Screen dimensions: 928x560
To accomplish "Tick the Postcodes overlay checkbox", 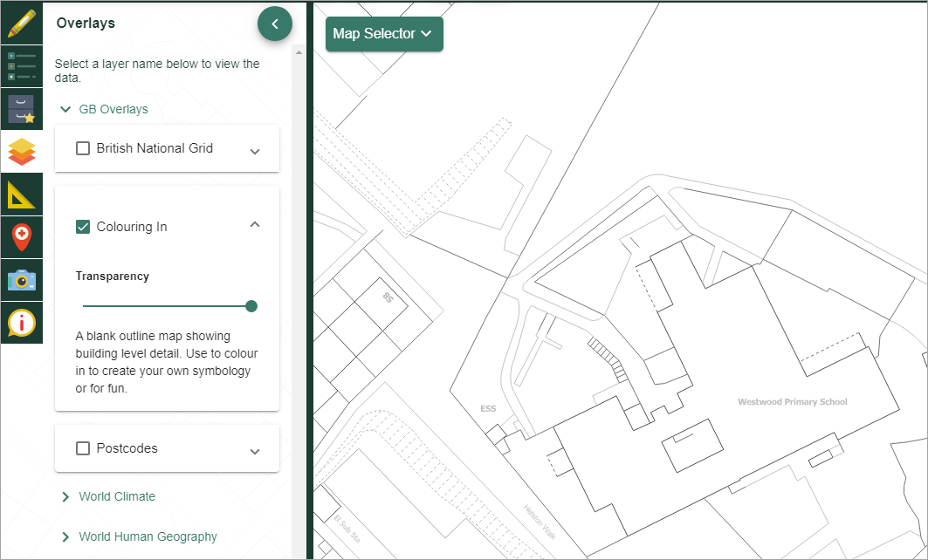I will (83, 448).
